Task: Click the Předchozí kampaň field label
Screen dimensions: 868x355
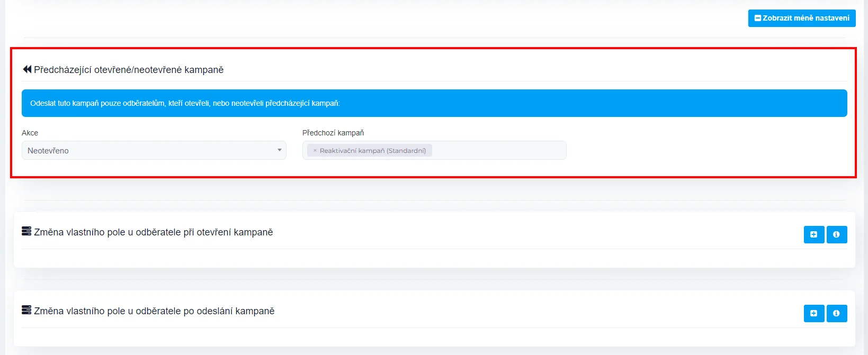Action: coord(333,133)
